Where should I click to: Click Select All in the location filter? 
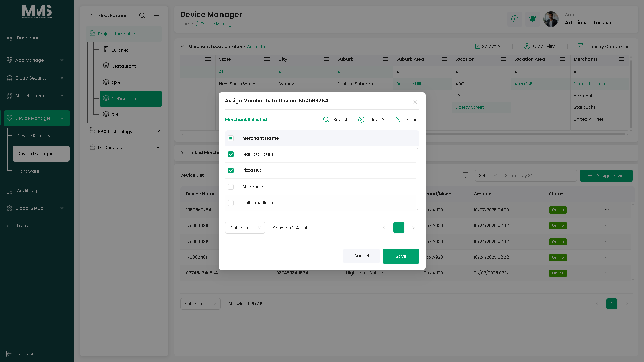point(488,46)
